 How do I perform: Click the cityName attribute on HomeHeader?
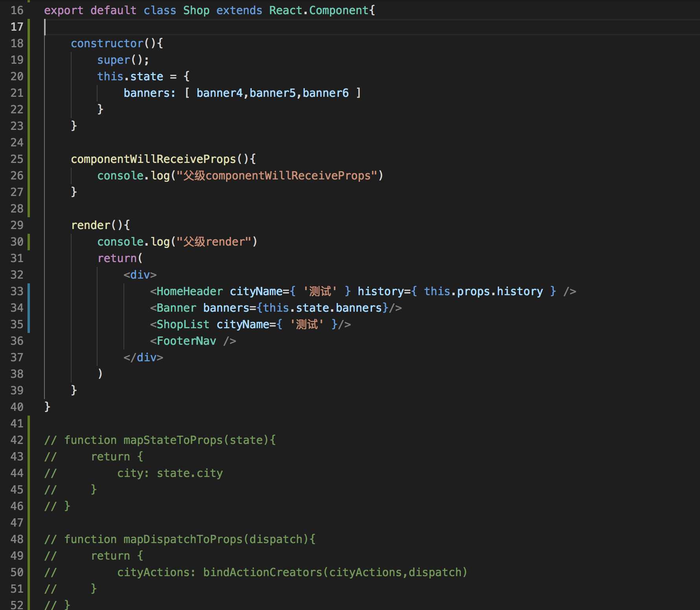[x=256, y=291]
